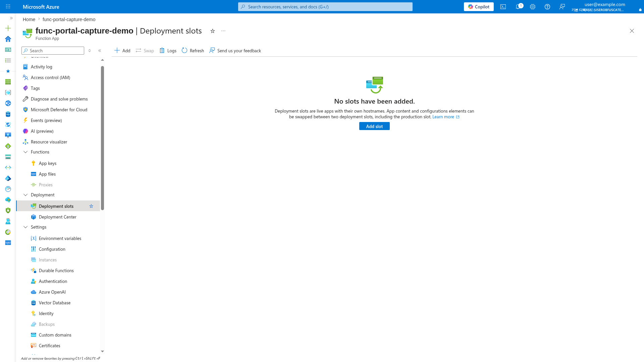644x362 pixels.
Task: Click the resource menu Search field
Action: point(53,51)
